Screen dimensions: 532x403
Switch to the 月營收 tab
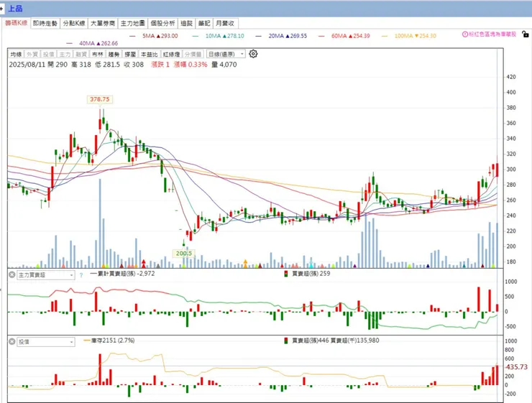click(x=225, y=24)
